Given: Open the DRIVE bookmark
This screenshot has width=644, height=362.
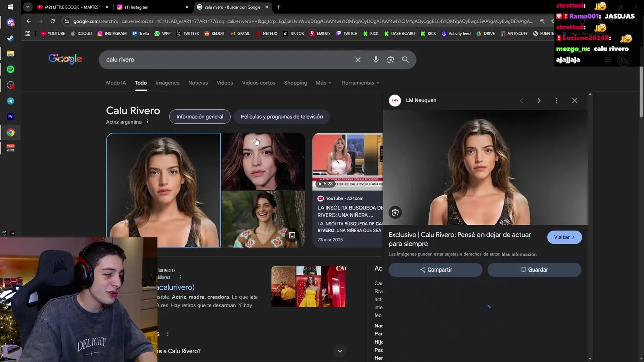Looking at the screenshot, I should [486, 34].
